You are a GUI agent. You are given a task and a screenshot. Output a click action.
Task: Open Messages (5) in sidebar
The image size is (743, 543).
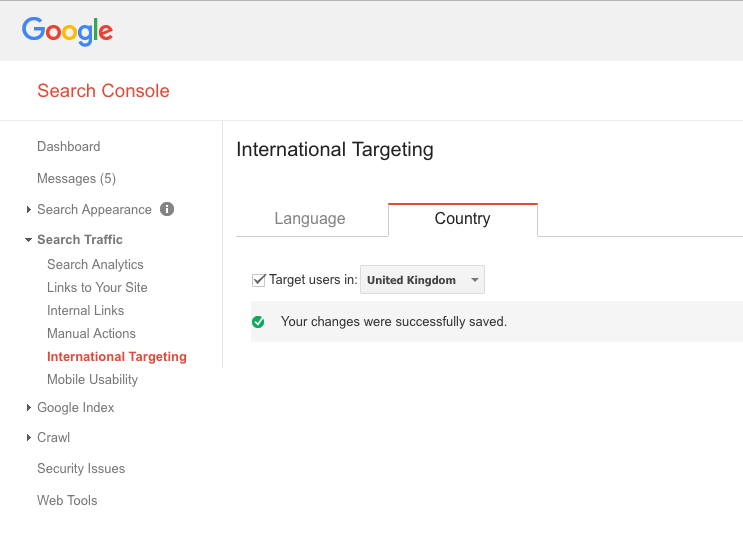point(76,179)
